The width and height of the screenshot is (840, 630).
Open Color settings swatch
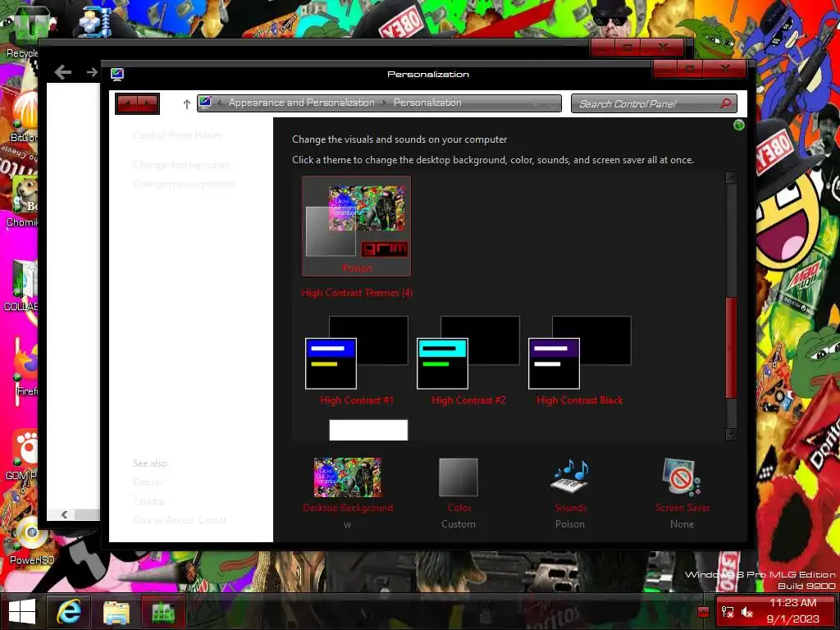point(459,477)
